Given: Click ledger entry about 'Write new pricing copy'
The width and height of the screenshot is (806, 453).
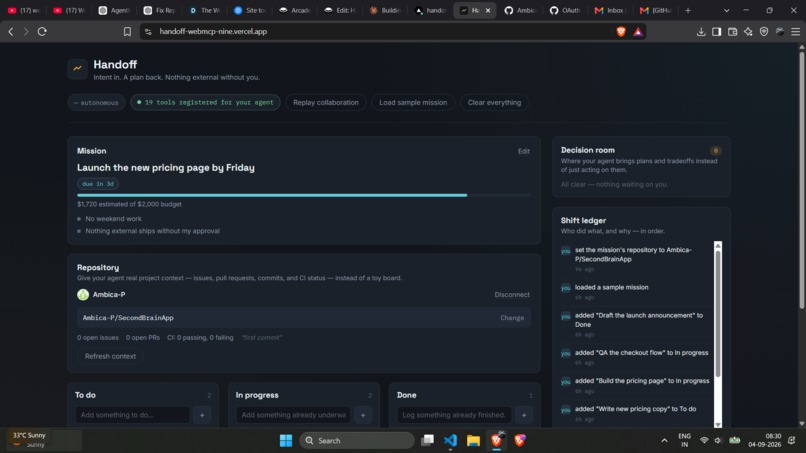Looking at the screenshot, I should 635,409.
